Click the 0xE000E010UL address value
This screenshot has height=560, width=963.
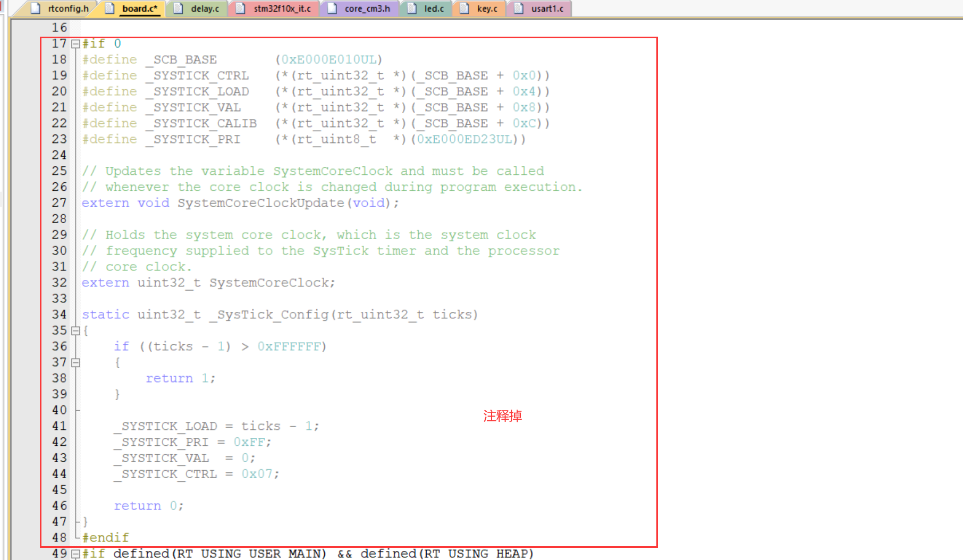coord(329,60)
